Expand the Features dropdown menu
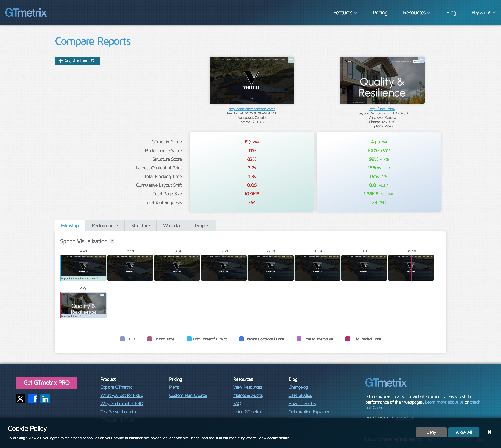This screenshot has height=448, width=501. point(345,13)
